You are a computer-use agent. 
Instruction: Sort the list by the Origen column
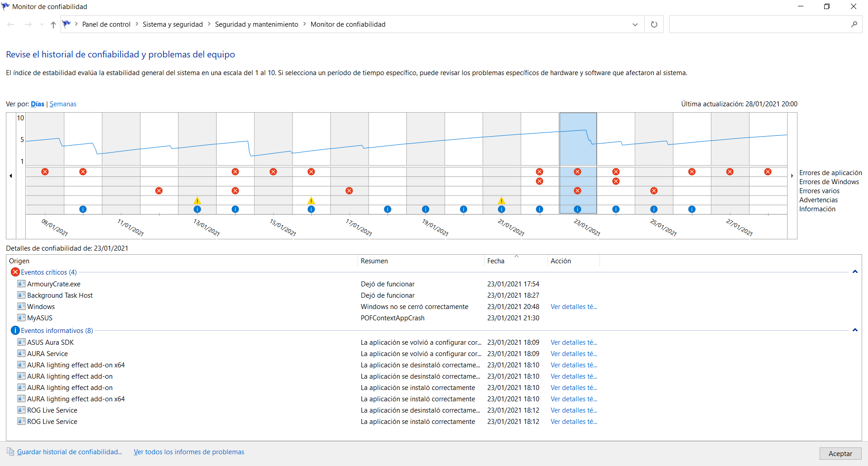[182, 261]
